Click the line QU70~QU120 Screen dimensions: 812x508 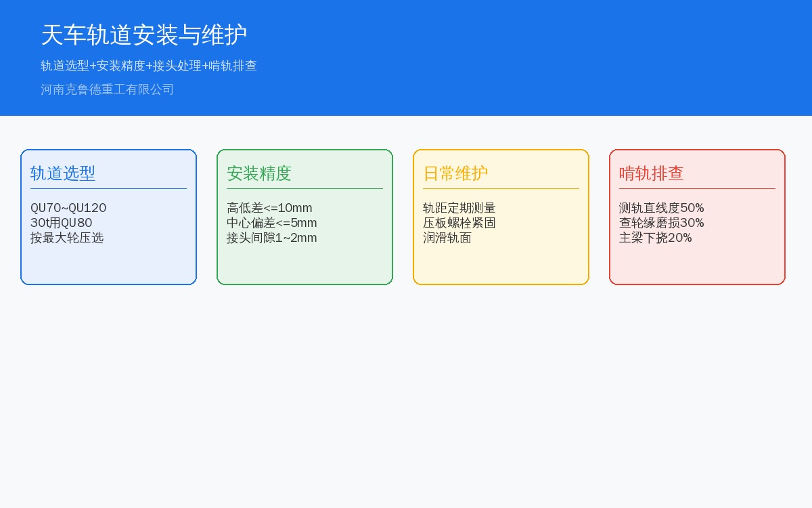tap(68, 208)
